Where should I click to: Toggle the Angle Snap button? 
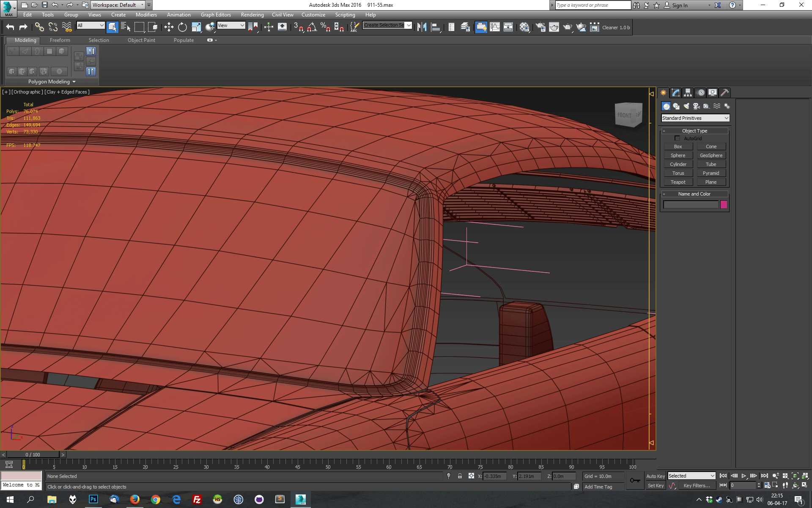312,28
